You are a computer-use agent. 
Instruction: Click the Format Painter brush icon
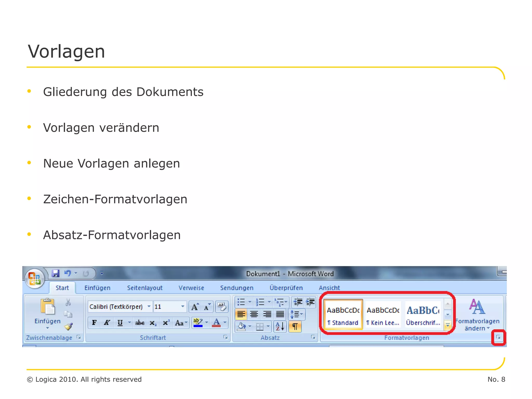[68, 326]
